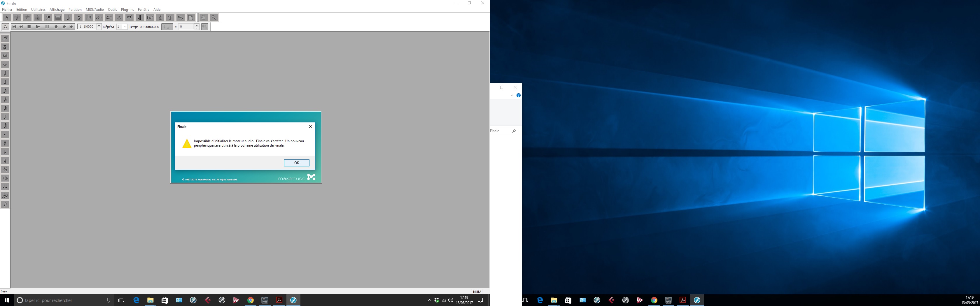The width and height of the screenshot is (980, 306).
Task: Toggle the flat accidental button
Action: pos(5,152)
